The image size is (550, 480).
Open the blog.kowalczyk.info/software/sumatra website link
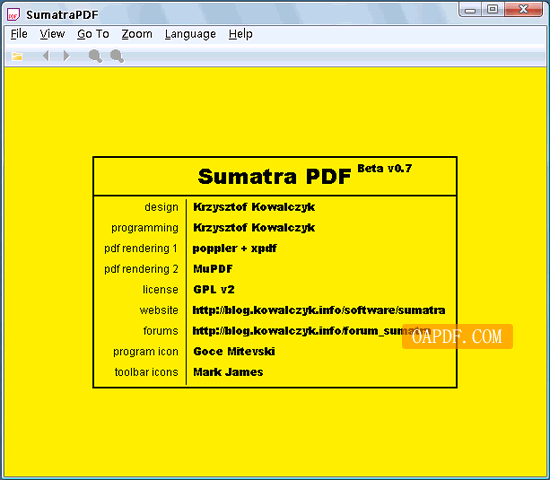(319, 310)
